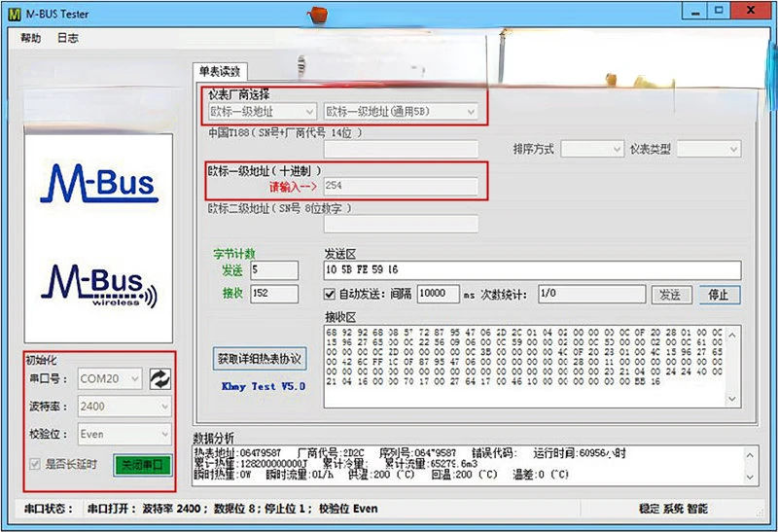Toggle the 是否长延时 checkbox

click(34, 465)
